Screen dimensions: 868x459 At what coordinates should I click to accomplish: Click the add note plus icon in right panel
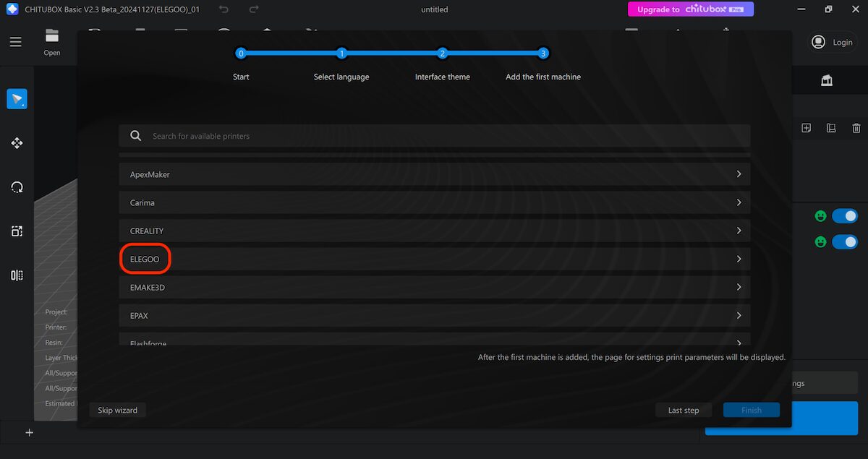(807, 128)
